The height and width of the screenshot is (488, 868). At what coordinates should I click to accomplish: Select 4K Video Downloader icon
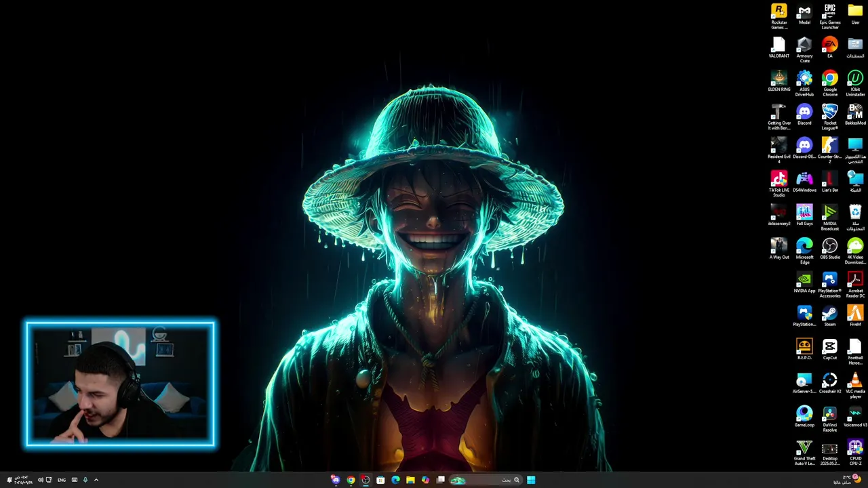click(855, 251)
